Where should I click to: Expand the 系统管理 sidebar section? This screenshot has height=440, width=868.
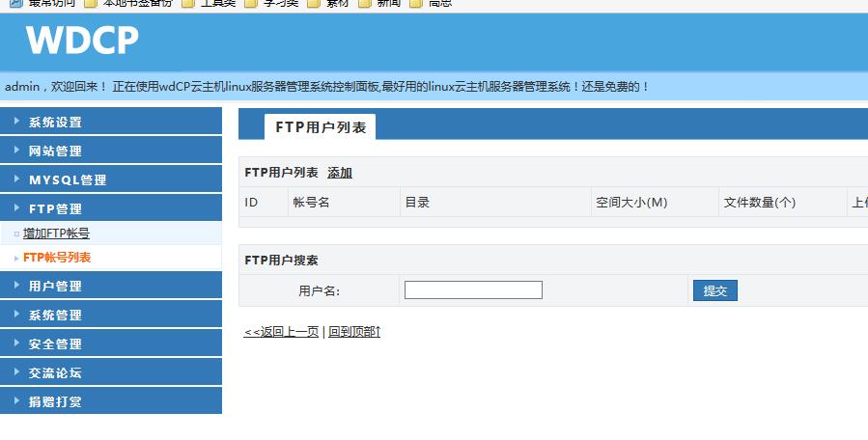(111, 314)
